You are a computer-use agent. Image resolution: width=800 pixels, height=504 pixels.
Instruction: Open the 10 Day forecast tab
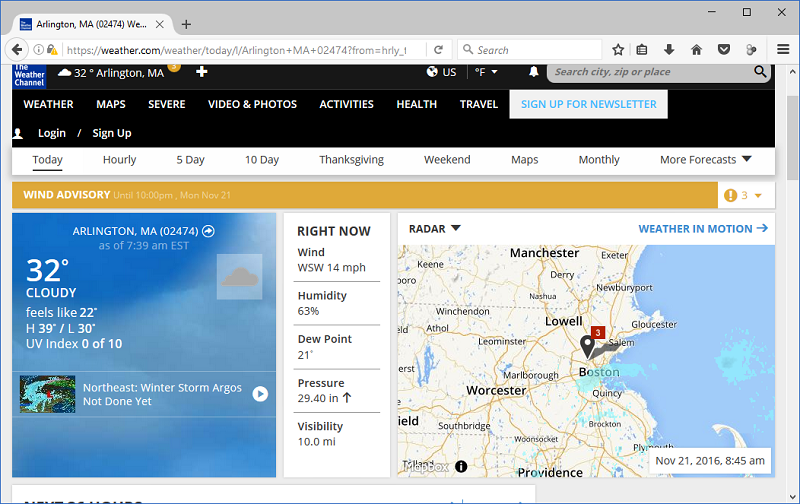point(262,160)
